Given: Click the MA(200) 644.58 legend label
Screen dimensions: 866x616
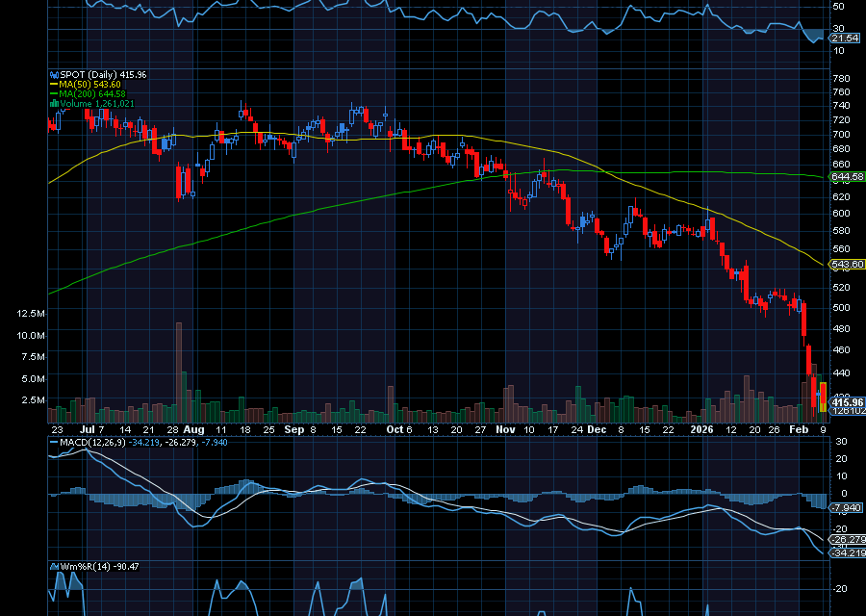Looking at the screenshot, I should pyautogui.click(x=92, y=93).
